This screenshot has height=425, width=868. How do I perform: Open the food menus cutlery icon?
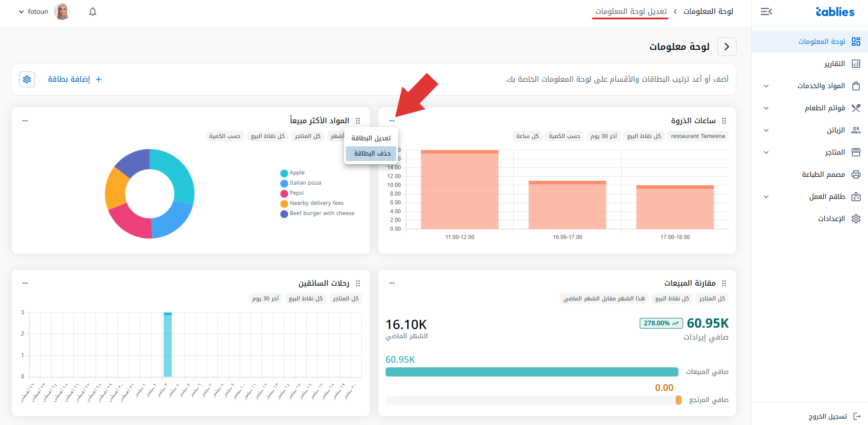(x=856, y=108)
